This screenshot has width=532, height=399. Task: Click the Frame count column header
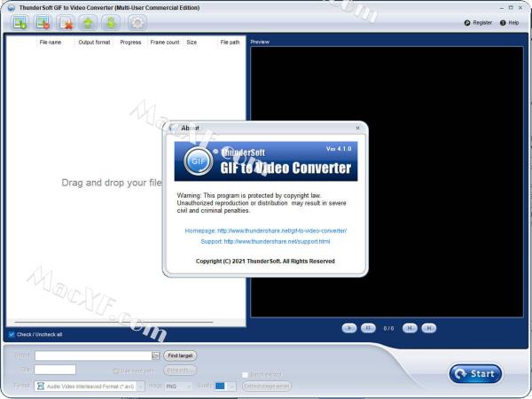[x=165, y=43]
